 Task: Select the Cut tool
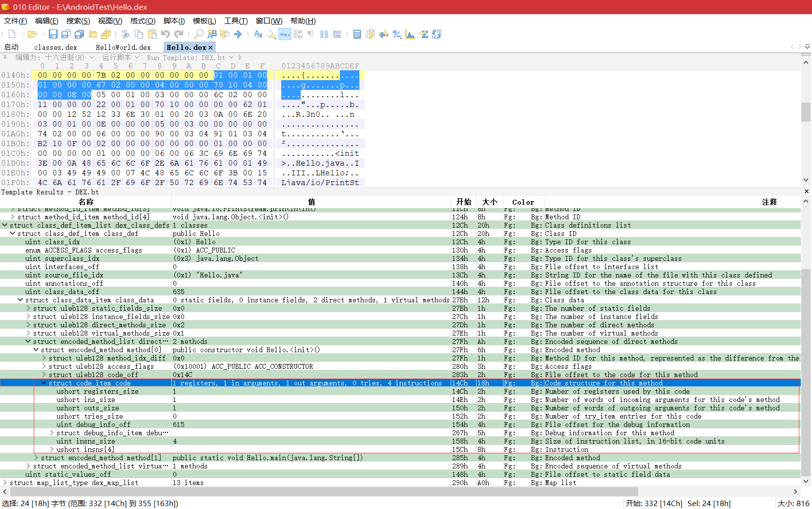tap(125, 34)
